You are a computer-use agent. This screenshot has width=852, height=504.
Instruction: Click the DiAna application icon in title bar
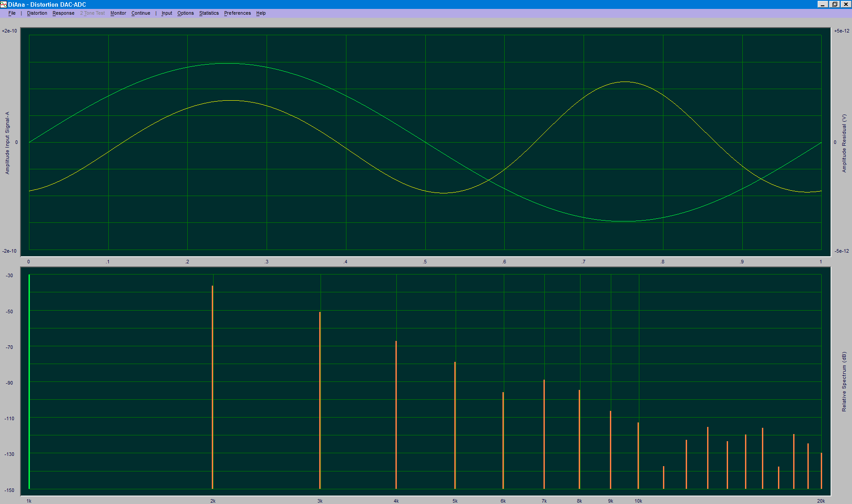pyautogui.click(x=4, y=4)
